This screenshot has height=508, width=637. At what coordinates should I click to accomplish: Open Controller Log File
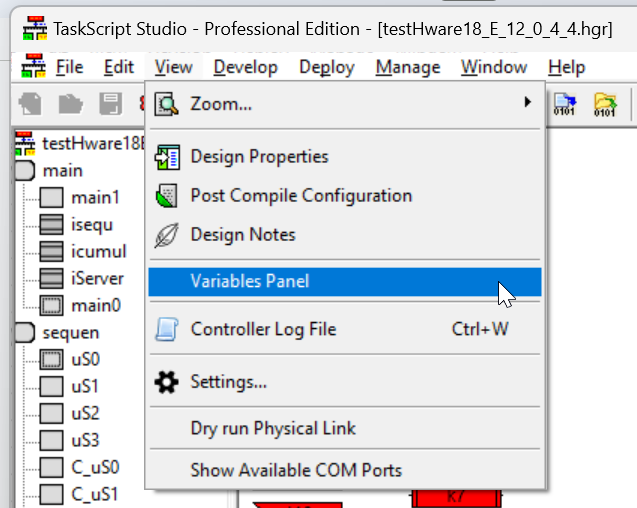pos(344,329)
